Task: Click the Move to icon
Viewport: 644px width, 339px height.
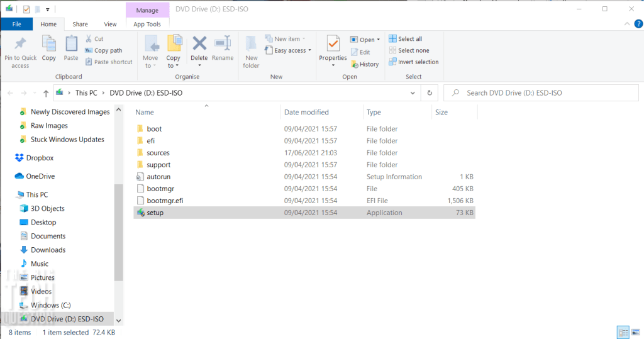Action: (151, 45)
